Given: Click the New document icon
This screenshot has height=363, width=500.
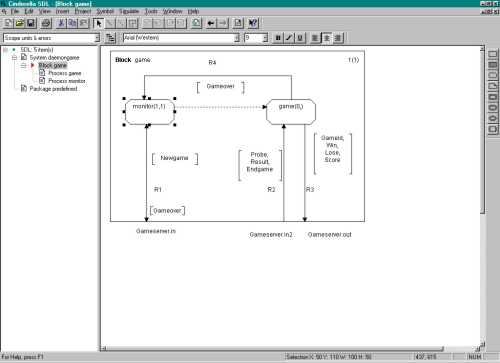Looking at the screenshot, I should tap(8, 23).
